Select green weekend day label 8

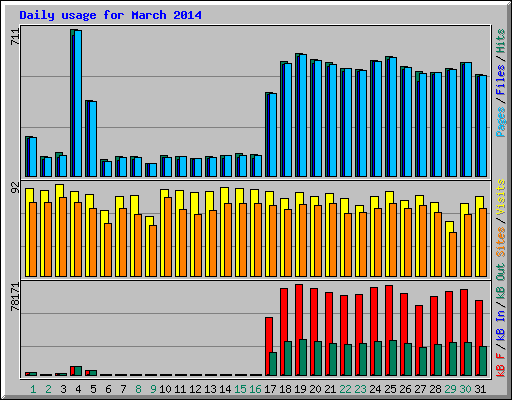(x=138, y=389)
